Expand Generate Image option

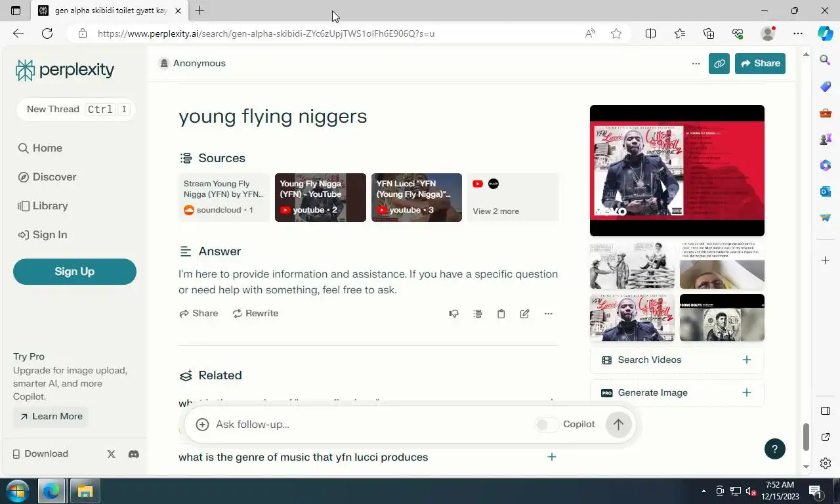pos(677,392)
